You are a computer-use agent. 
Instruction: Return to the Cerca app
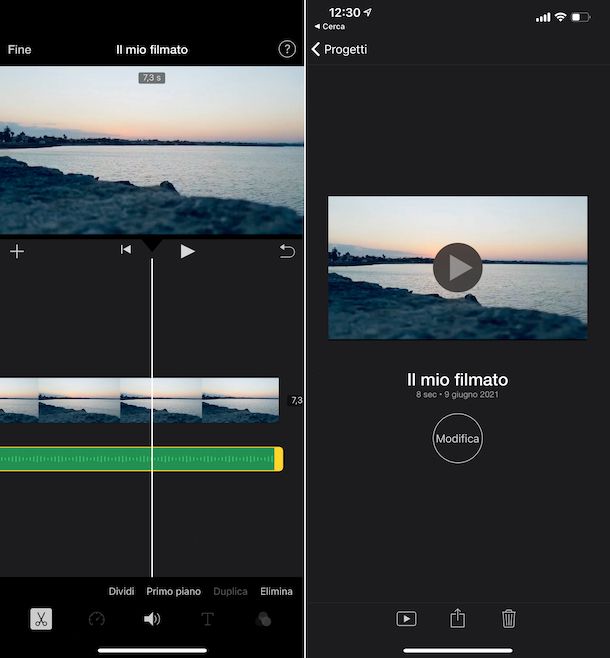click(x=330, y=26)
